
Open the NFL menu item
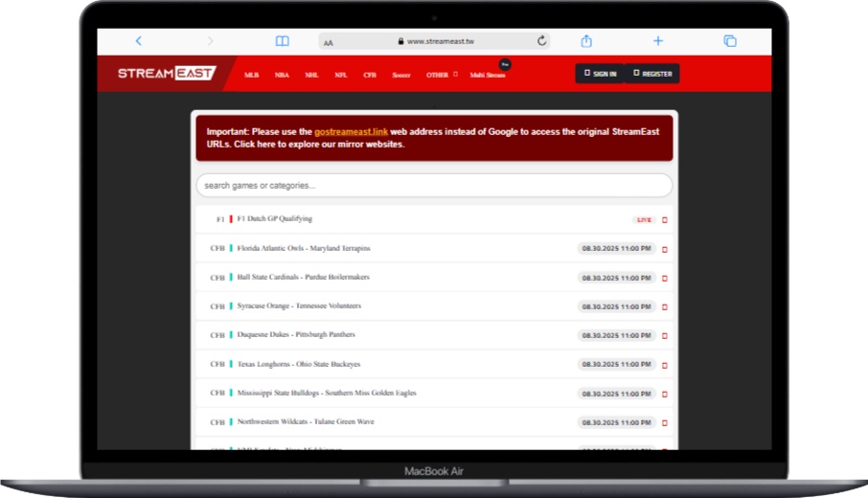click(x=341, y=75)
